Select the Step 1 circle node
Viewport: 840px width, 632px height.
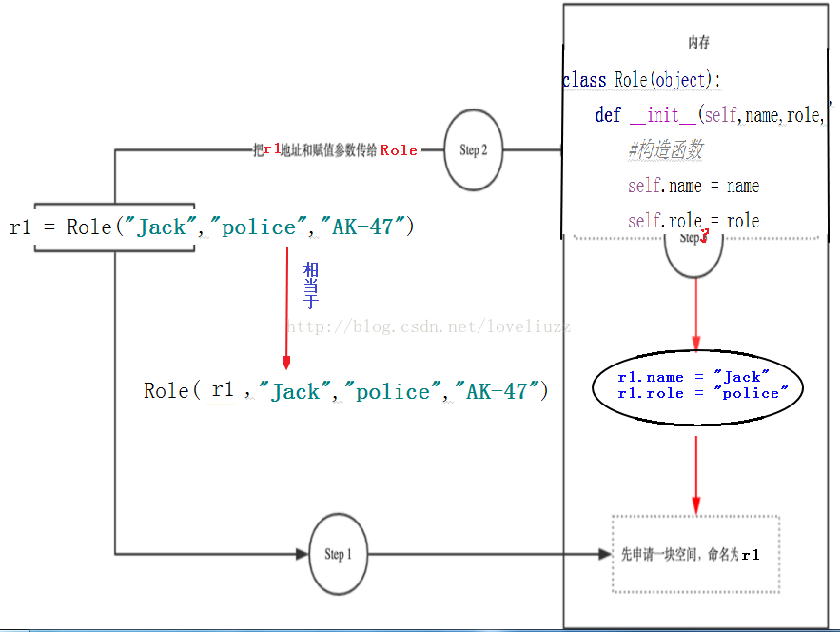click(x=338, y=554)
